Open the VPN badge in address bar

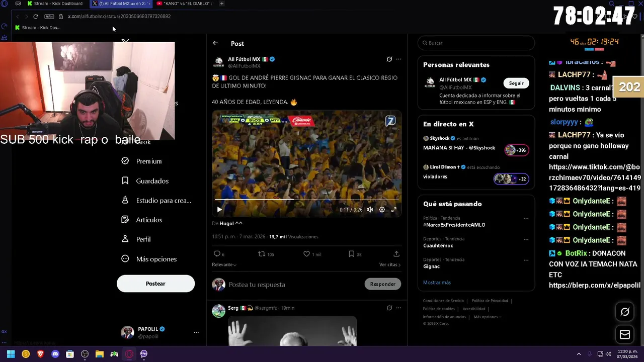[49, 17]
